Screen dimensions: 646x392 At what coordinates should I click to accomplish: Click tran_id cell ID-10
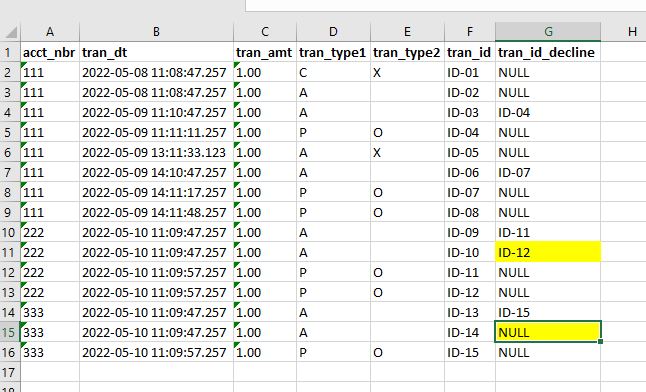coord(470,252)
